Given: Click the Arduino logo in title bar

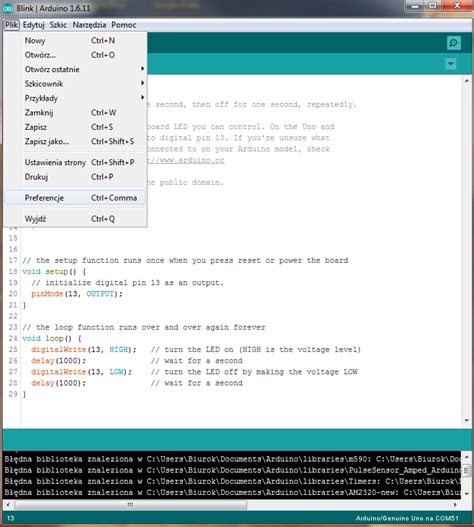Looking at the screenshot, I should click(8, 8).
